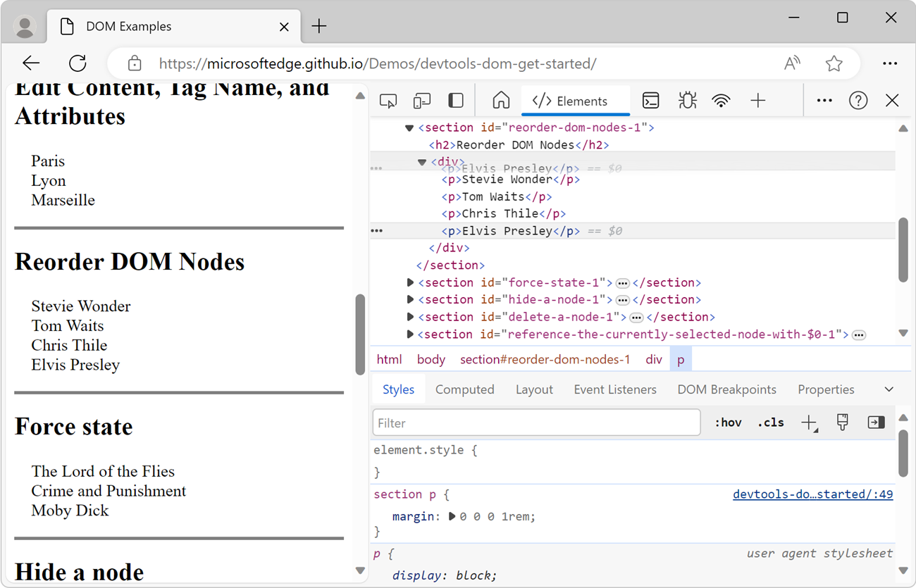
Task: Select body in the DOM breadcrumb
Action: tap(431, 359)
